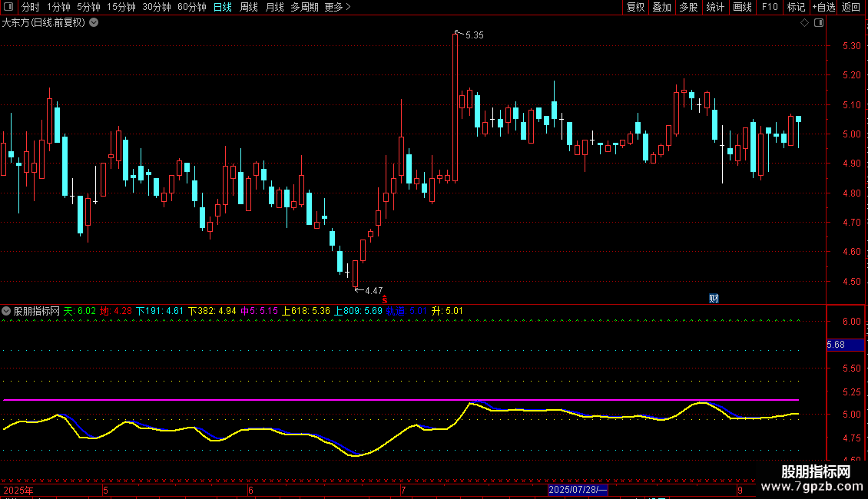This screenshot has width=868, height=499.
Task: Click the 5.35 high price label
Action: click(475, 35)
